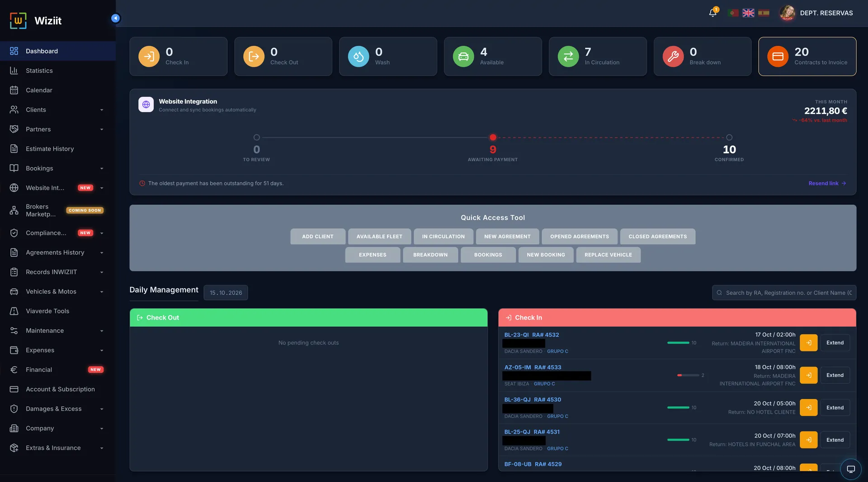868x482 pixels.
Task: Click the Confirmed step marker
Action: point(729,137)
